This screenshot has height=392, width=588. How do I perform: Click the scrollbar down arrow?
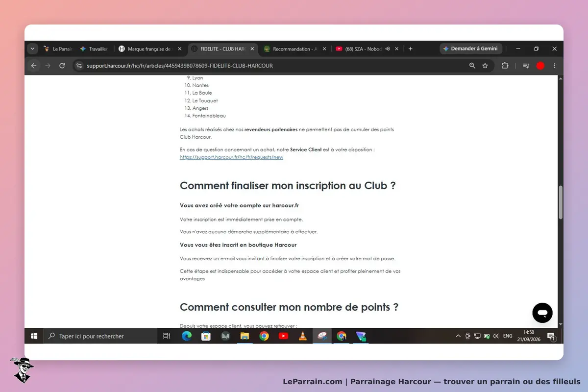pyautogui.click(x=561, y=324)
